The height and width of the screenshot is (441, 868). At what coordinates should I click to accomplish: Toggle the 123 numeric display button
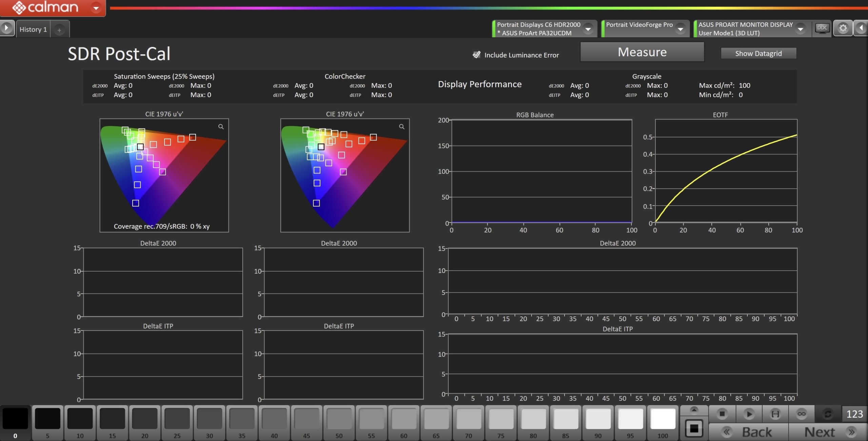854,414
